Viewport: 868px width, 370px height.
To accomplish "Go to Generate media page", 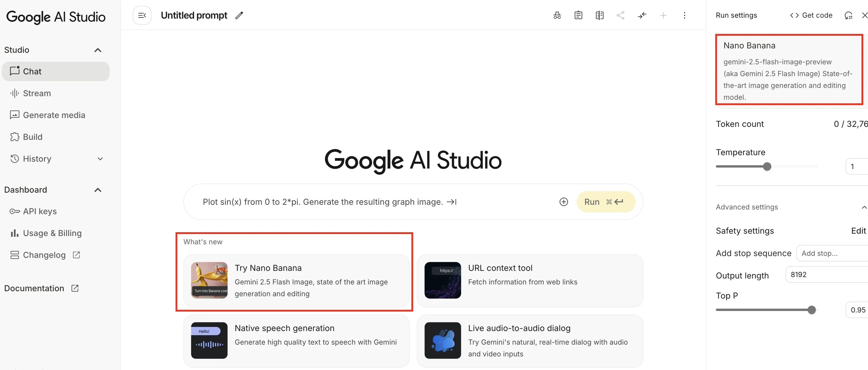I will point(54,115).
